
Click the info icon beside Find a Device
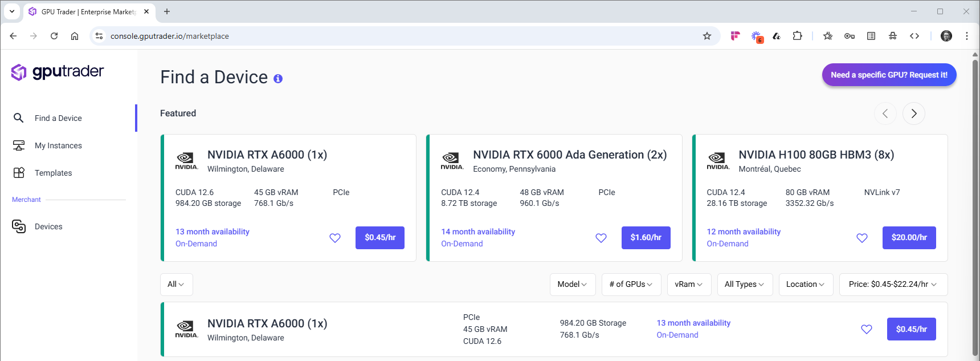[278, 79]
